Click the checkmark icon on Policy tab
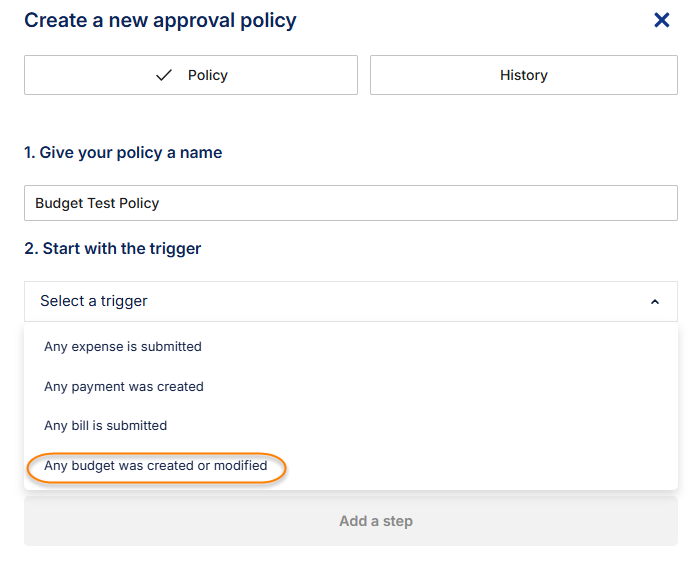 point(164,75)
